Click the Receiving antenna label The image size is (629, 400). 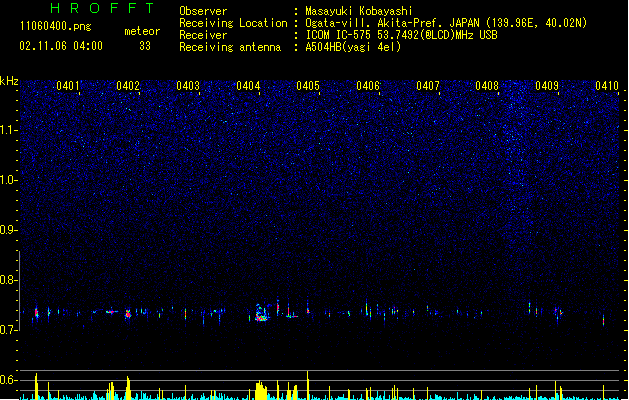coord(230,47)
